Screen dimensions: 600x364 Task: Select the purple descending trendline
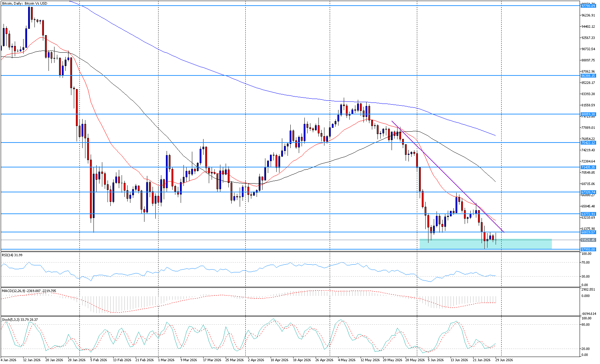[x=448, y=177]
